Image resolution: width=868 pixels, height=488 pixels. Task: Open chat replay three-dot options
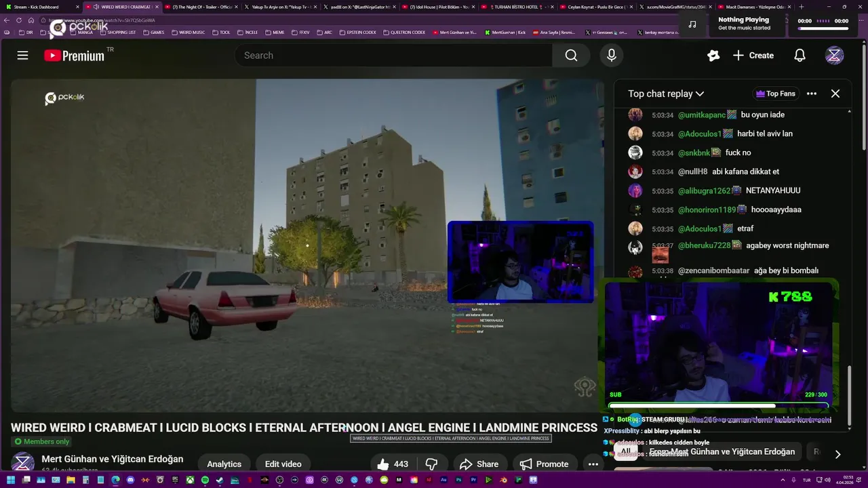coord(812,94)
